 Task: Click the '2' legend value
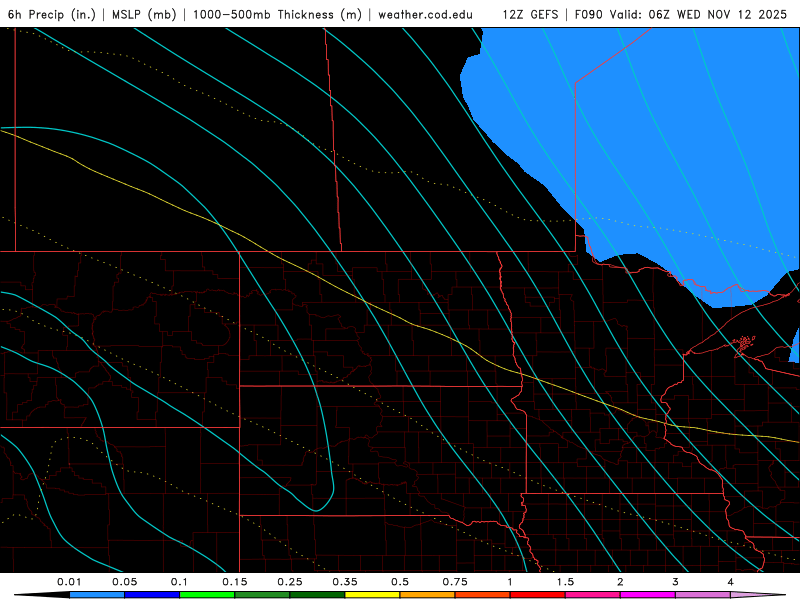620,582
